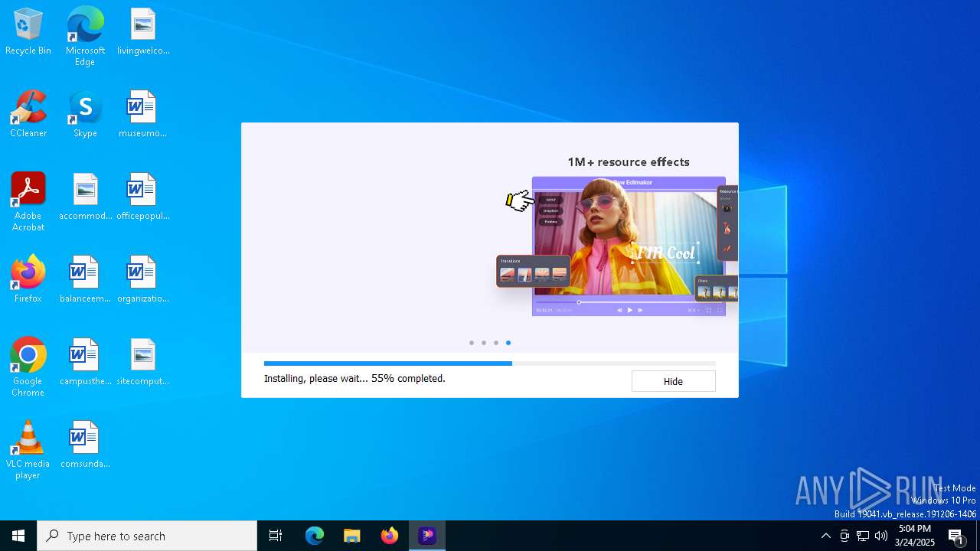This screenshot has width=980, height=551.
Task: Open the Windows Start menu
Action: point(18,536)
